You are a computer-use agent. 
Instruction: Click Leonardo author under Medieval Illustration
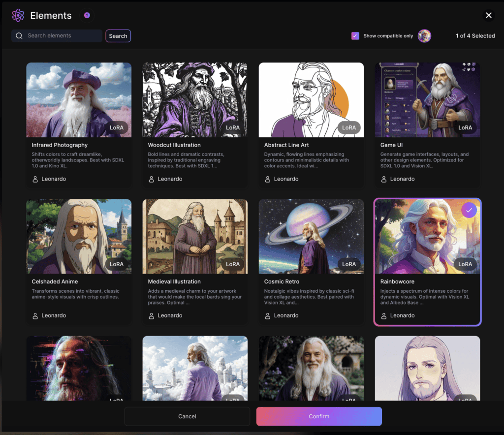(x=165, y=315)
